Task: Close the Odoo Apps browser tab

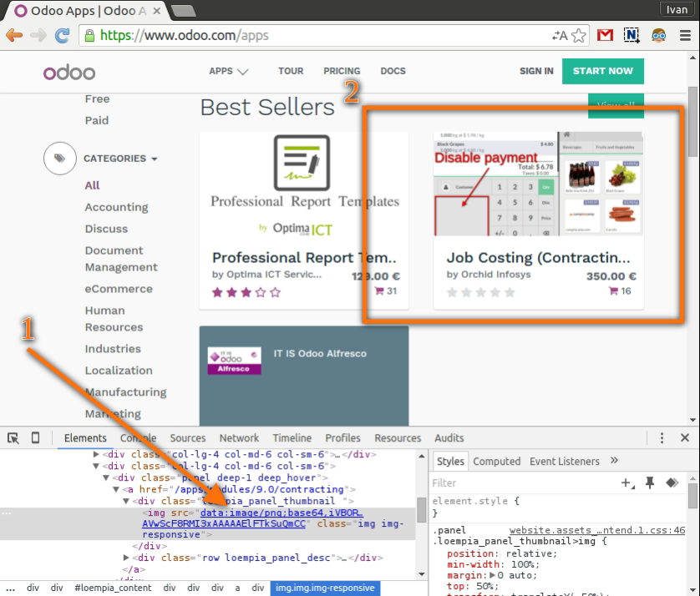Action: (x=157, y=11)
